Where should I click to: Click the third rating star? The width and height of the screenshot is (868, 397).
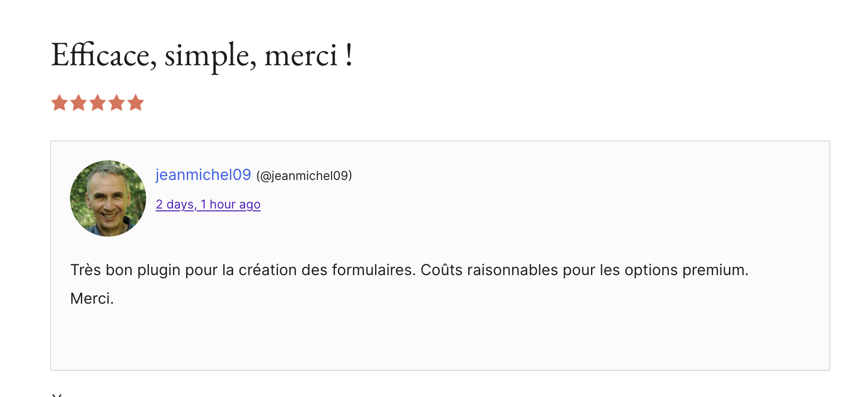tap(98, 103)
